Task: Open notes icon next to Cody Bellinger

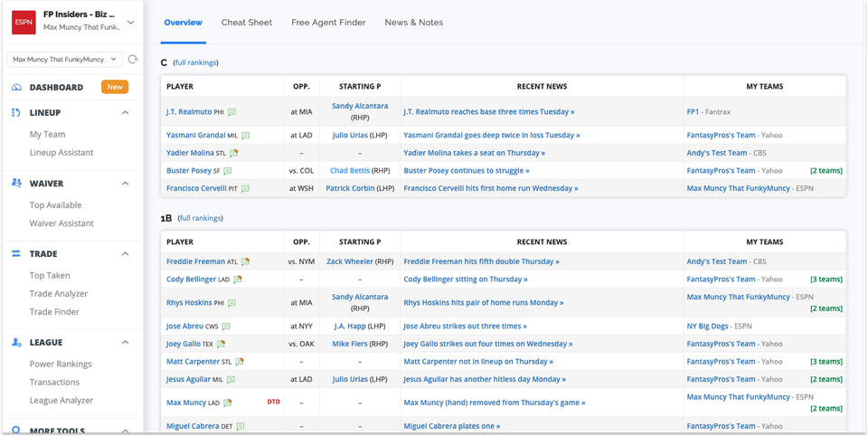Action: pyautogui.click(x=238, y=280)
